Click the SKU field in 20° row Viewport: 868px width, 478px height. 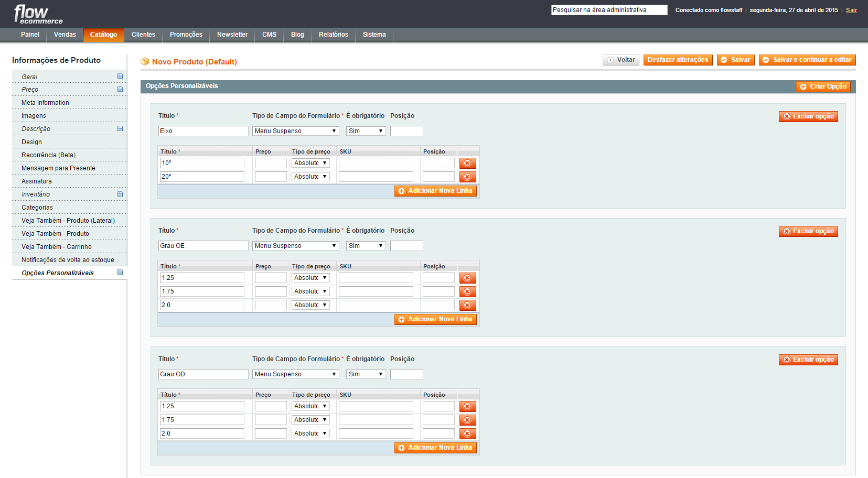click(376, 177)
